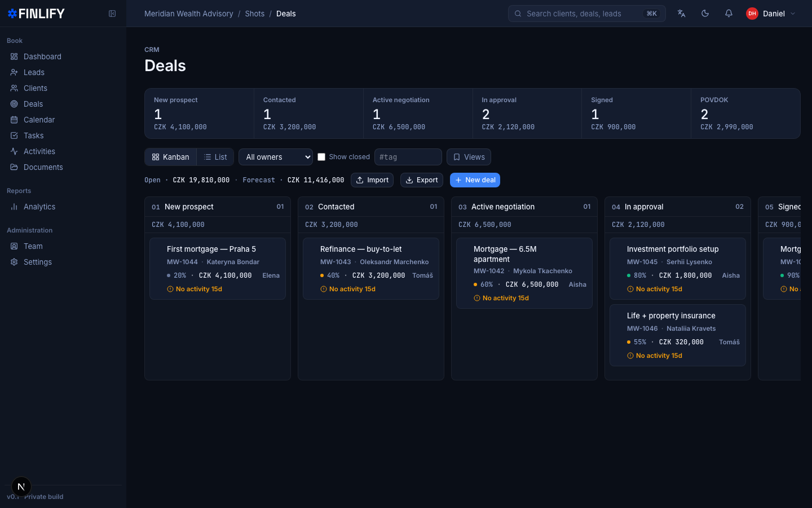Click the Analytics bar chart icon

[14, 207]
